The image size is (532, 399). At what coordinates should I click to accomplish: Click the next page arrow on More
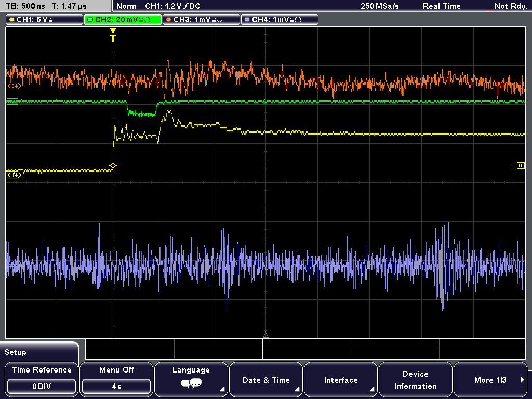522,380
